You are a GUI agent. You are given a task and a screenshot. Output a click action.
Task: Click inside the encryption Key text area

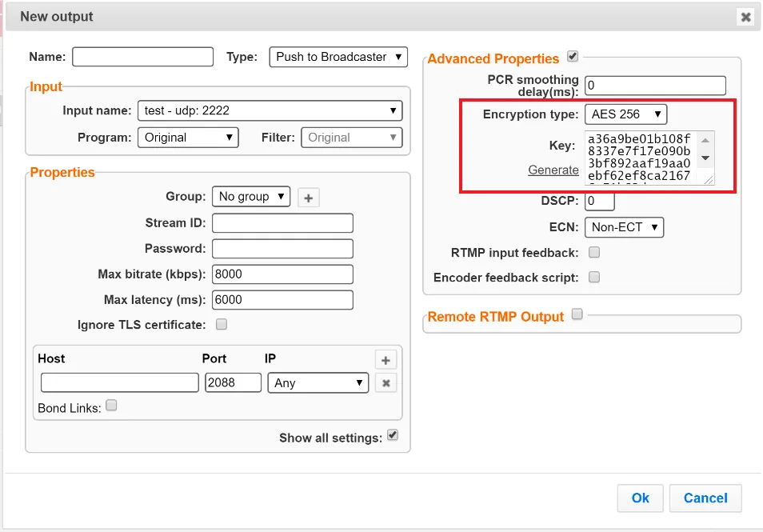(649, 158)
